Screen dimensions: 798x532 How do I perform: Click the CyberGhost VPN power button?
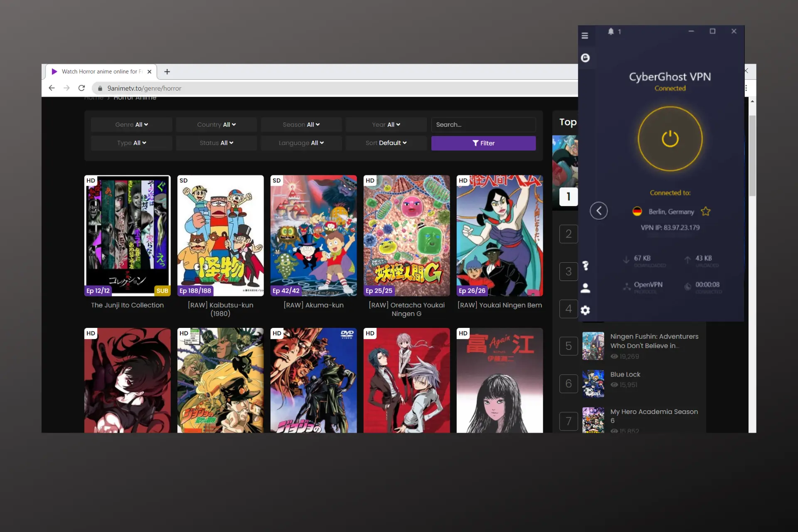click(670, 138)
